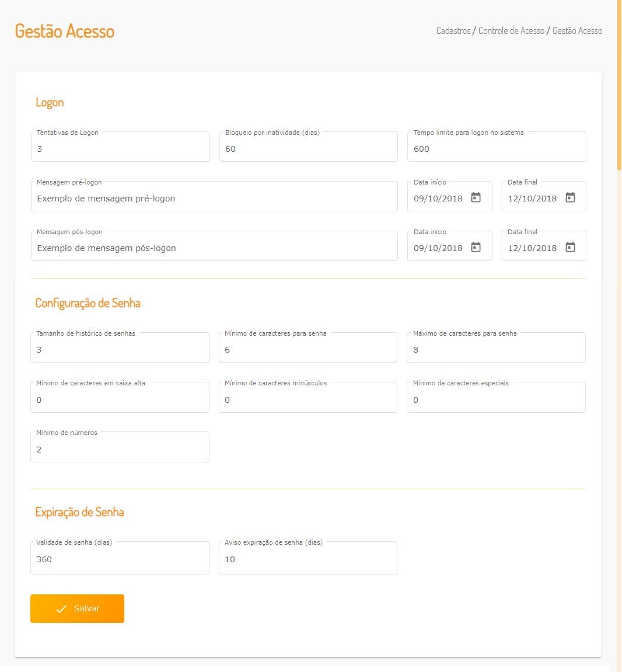Click the Salvar button

pos(77,608)
